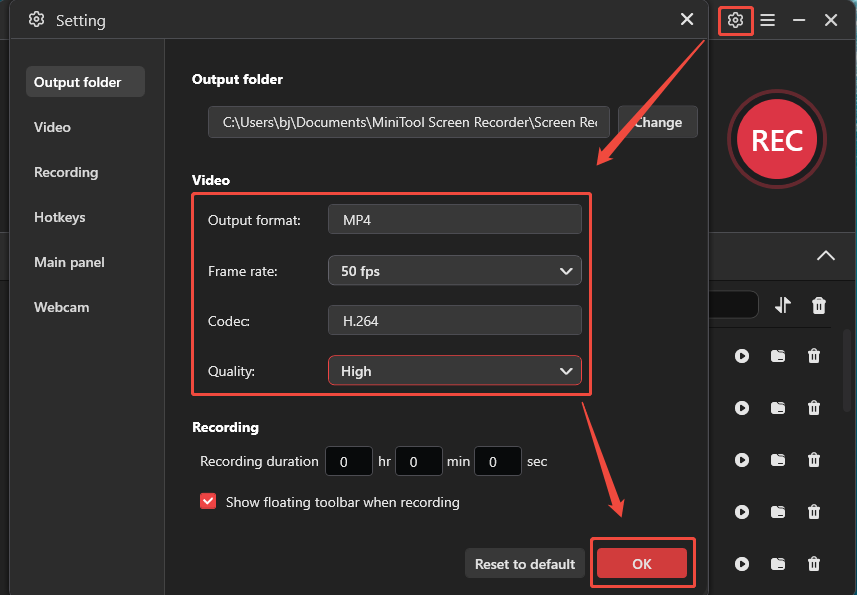Click the recording duration hours field
The image size is (857, 595).
click(x=349, y=461)
